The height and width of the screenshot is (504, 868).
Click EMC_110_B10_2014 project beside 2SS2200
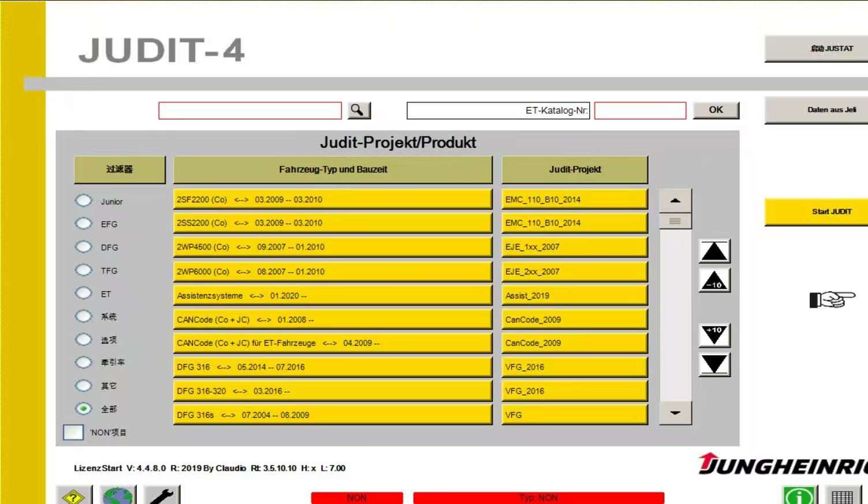575,223
